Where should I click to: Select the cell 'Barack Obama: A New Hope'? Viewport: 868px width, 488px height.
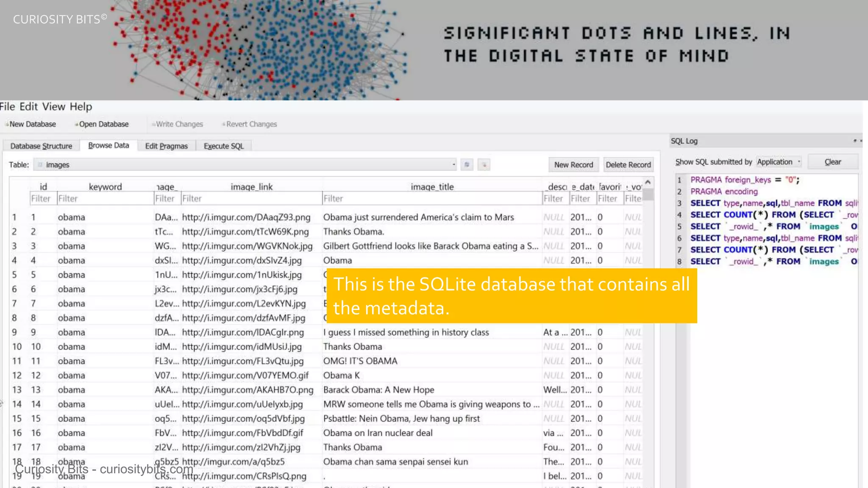click(378, 390)
